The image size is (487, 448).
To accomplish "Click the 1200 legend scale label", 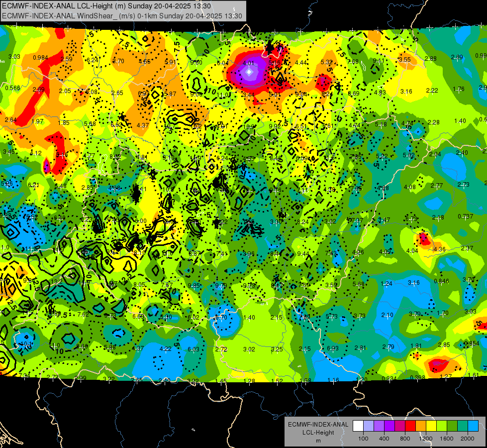I will (426, 439).
